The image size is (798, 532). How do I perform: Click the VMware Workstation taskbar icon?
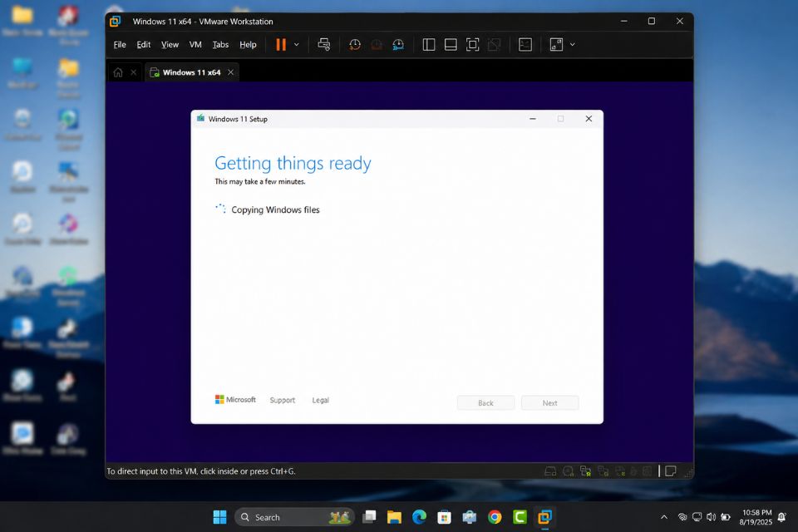pyautogui.click(x=544, y=517)
